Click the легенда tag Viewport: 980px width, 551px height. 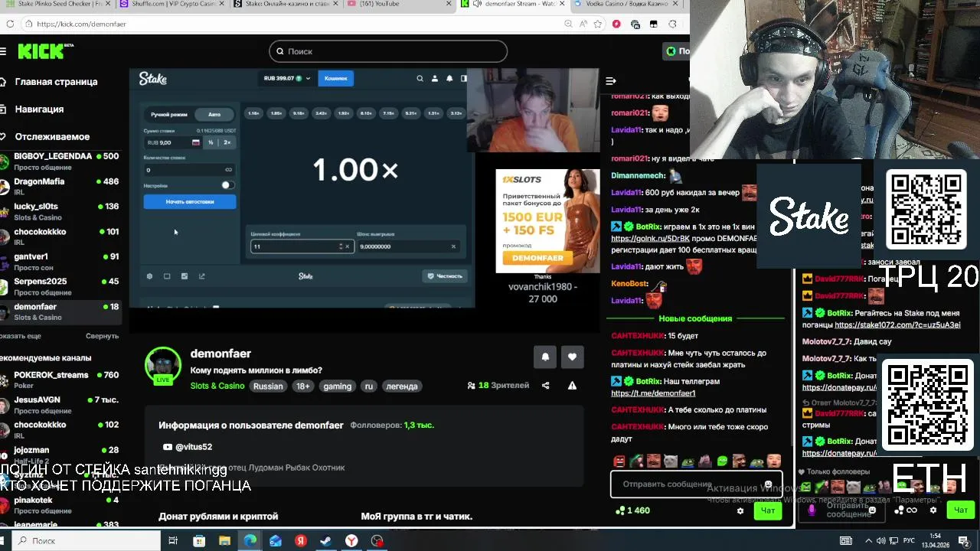point(402,386)
